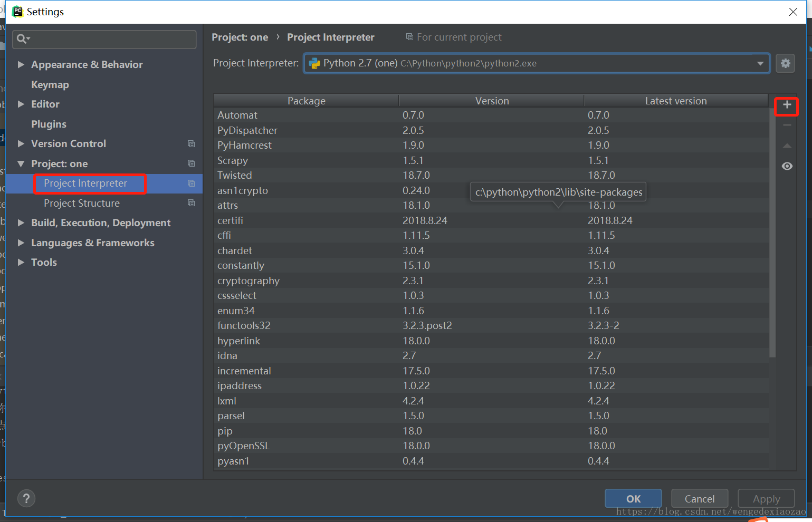
Task: Select Keymap in the settings sidebar
Action: point(50,84)
